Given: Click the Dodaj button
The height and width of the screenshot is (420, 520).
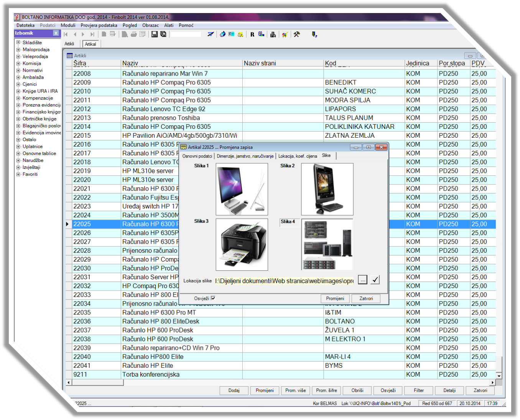Looking at the screenshot, I should 234,390.
